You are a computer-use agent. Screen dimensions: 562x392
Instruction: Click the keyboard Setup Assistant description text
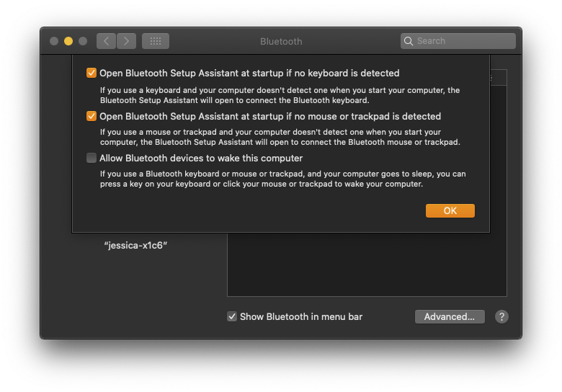280,95
